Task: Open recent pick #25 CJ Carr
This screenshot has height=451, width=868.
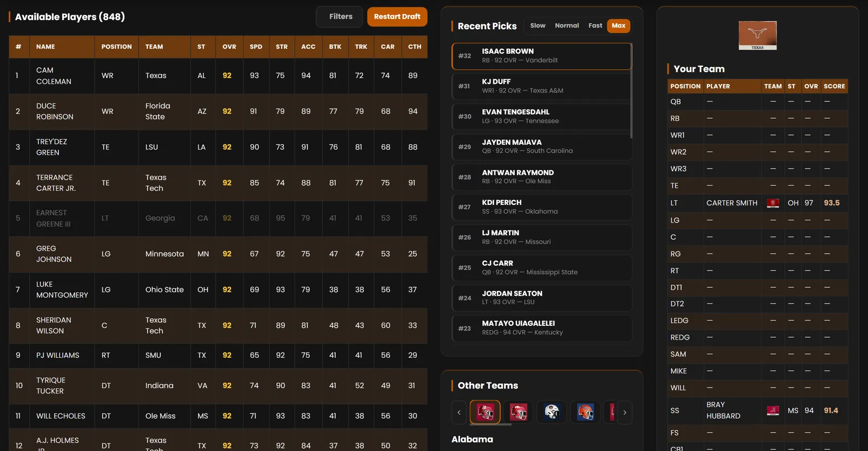Action: coord(541,268)
